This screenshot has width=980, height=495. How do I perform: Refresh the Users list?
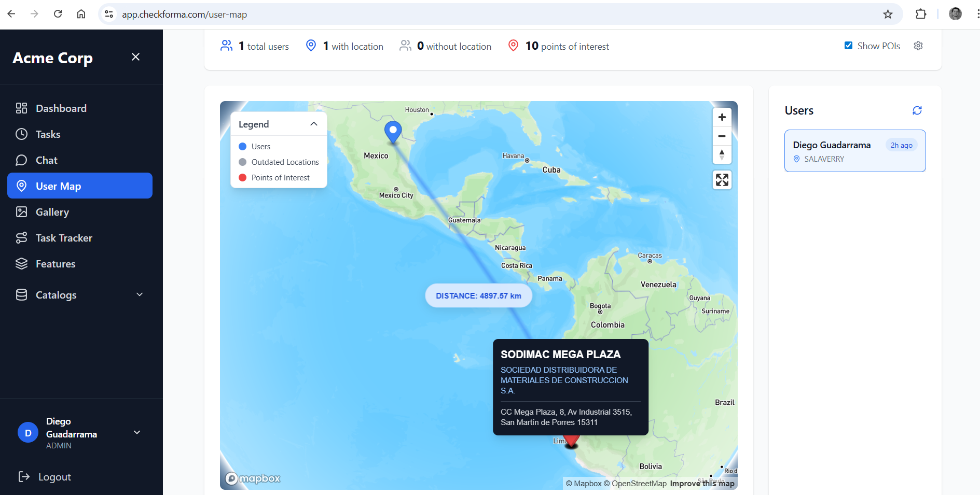click(x=917, y=110)
